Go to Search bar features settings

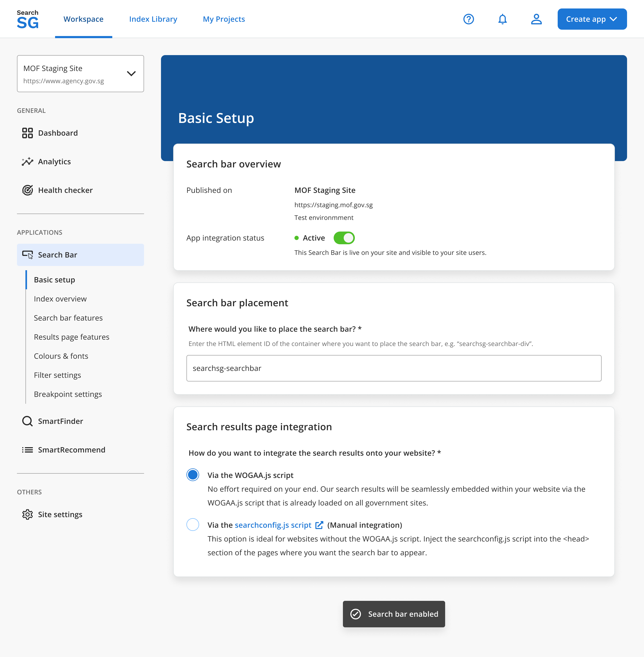click(68, 318)
